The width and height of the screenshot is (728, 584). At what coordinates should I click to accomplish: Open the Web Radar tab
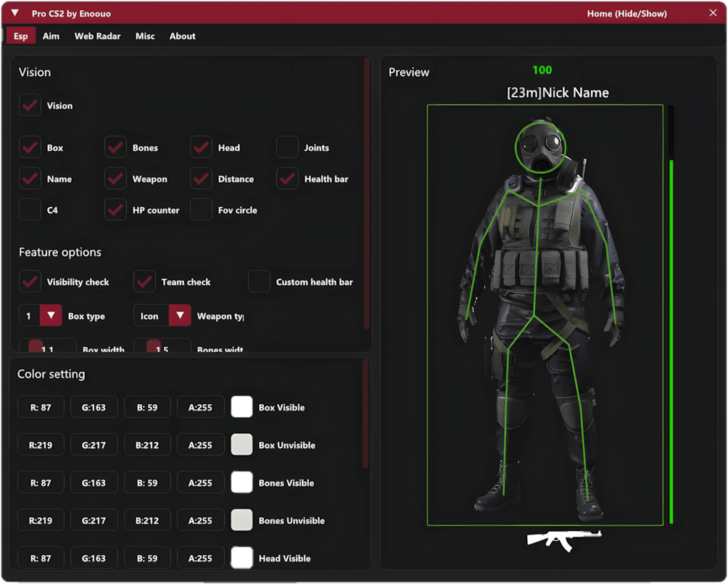coord(97,36)
